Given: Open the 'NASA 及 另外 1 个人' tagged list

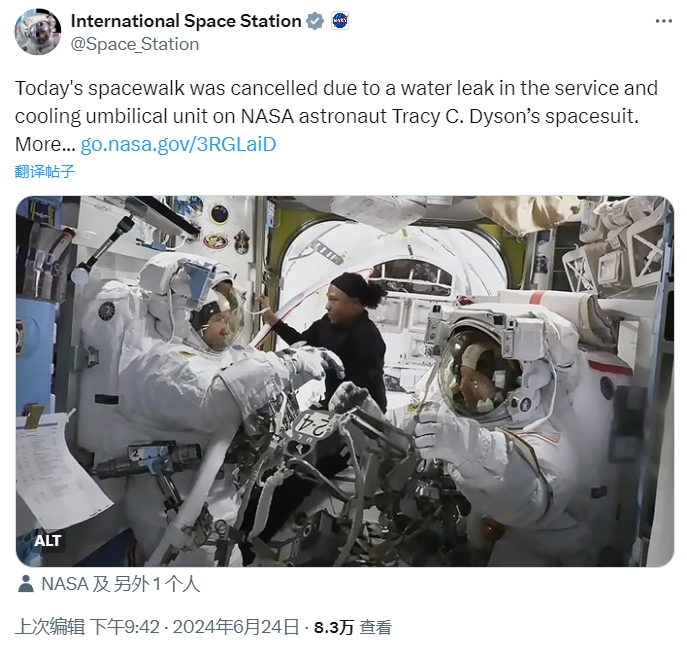Looking at the screenshot, I should [120, 584].
